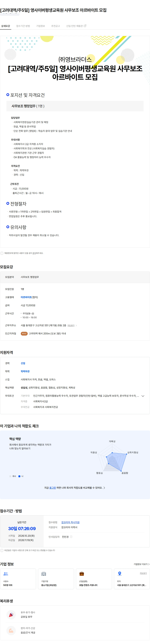Click 학력무관 under 지원자격 학력
The height and width of the screenshot is (644, 150).
[25, 371]
